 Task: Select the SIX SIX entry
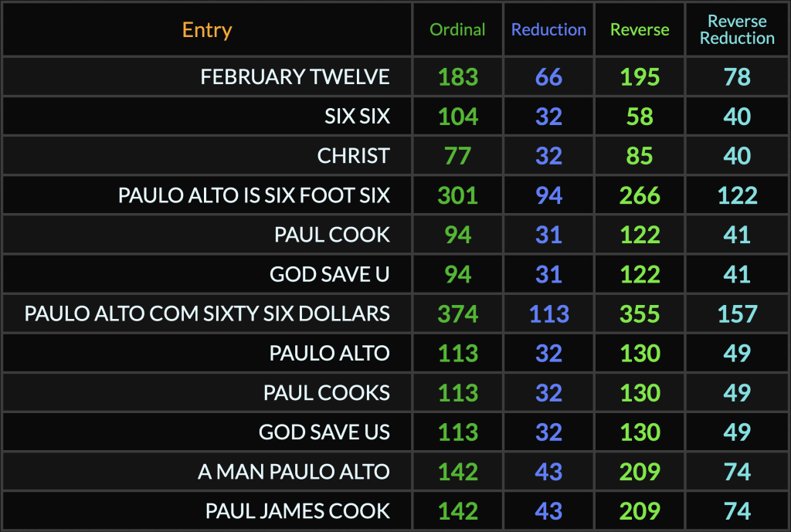coord(357,116)
